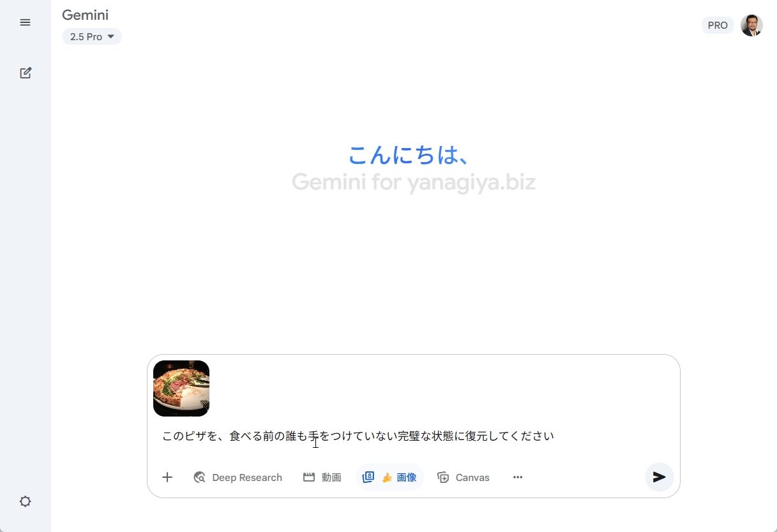Send the prompt with the arrow icon
This screenshot has width=777, height=532.
pos(660,477)
